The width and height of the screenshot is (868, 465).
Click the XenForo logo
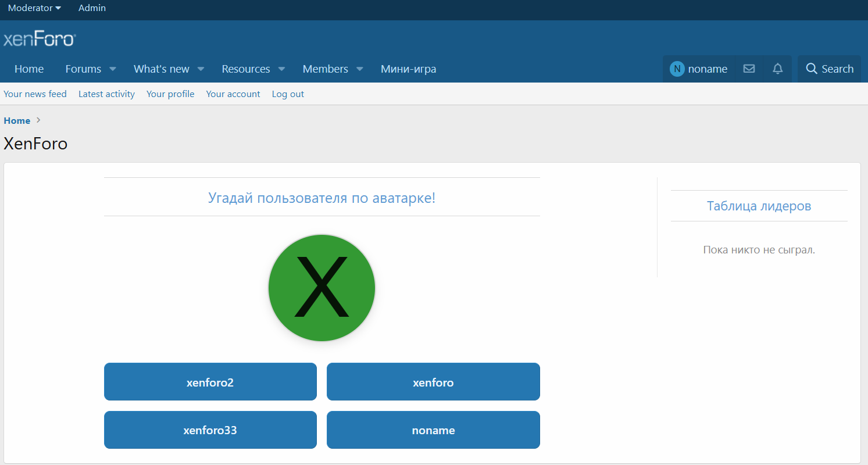pyautogui.click(x=40, y=39)
